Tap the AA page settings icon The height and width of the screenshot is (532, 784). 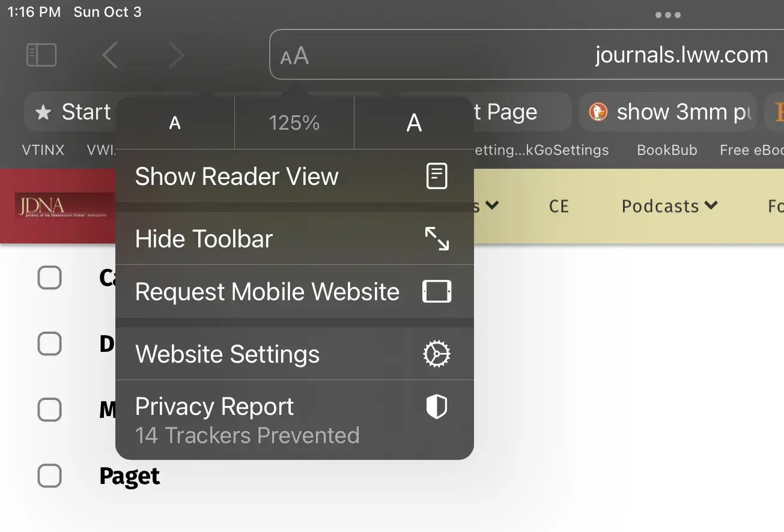(x=294, y=56)
